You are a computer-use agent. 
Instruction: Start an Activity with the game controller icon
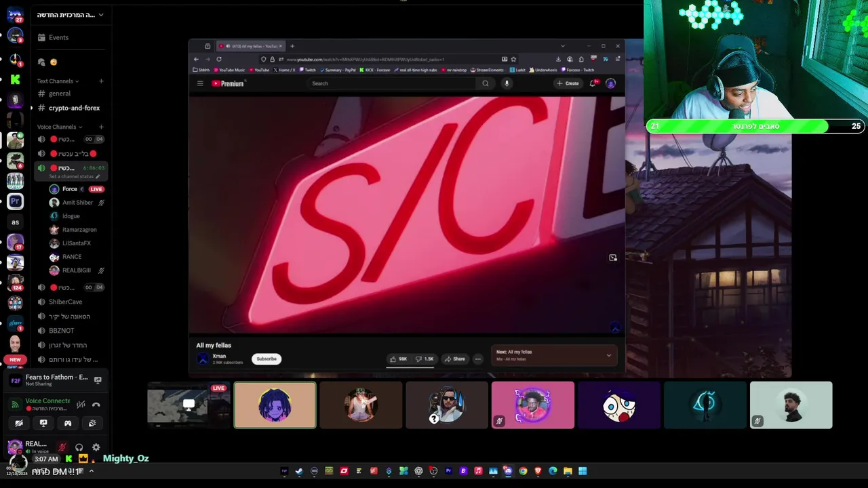pos(68,423)
